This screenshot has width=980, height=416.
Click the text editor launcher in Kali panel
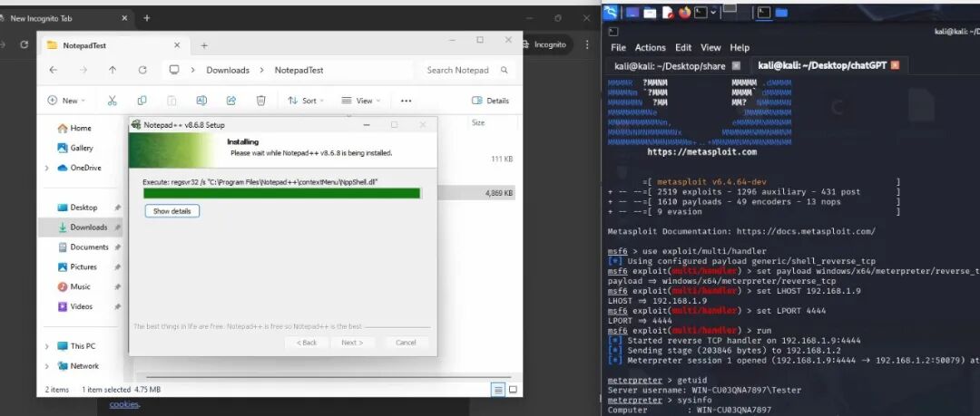[x=668, y=12]
